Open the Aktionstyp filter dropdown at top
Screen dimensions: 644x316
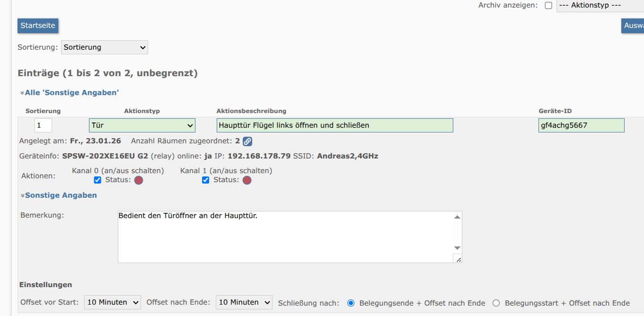pyautogui.click(x=600, y=6)
